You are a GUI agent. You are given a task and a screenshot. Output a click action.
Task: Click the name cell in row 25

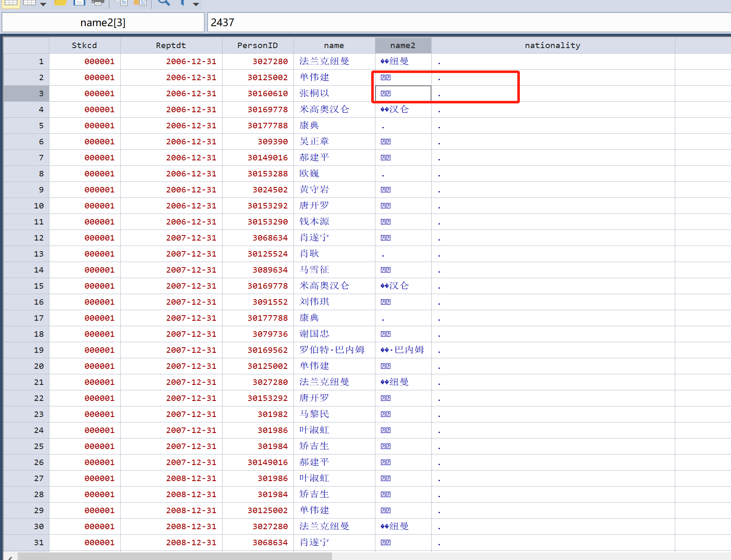[x=334, y=446]
